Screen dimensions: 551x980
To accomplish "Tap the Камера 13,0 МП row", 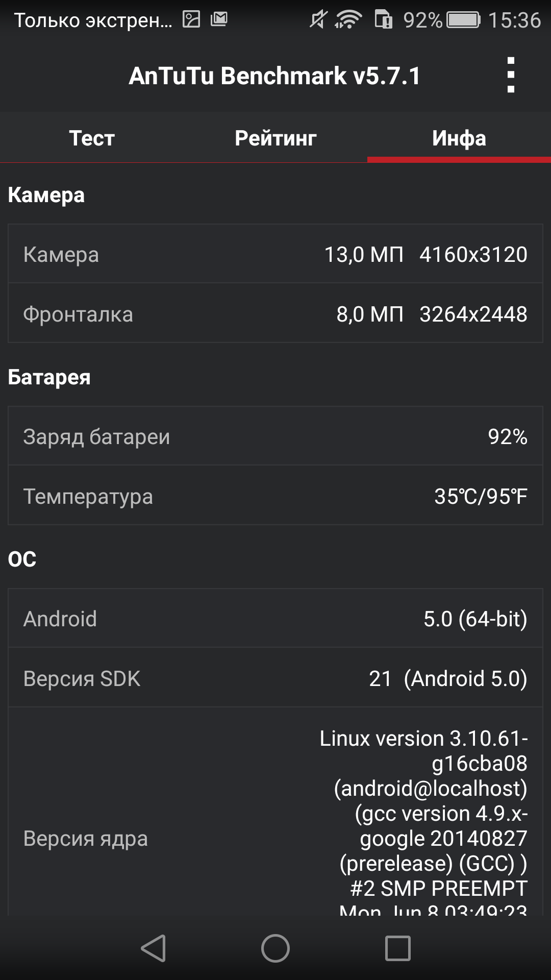I will [275, 254].
